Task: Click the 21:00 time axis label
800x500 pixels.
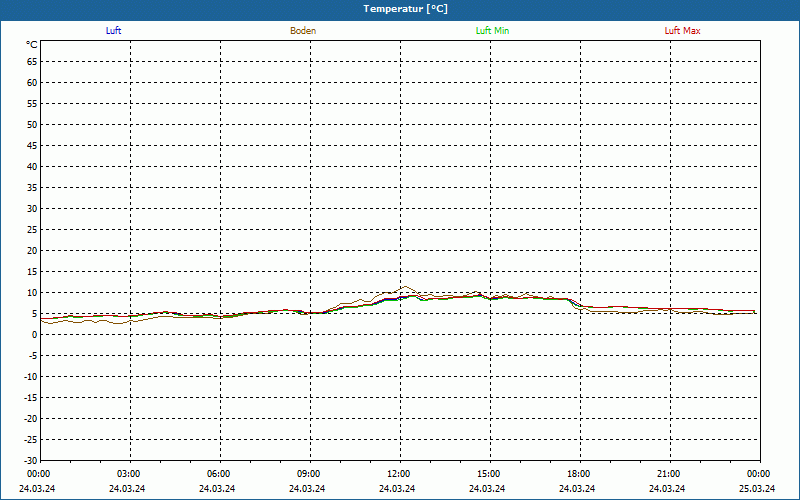Action: tap(669, 474)
